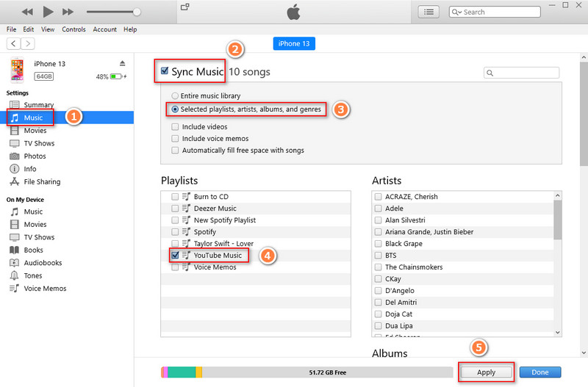Click the iPhone 13 device button
This screenshot has height=387, width=588.
point(294,43)
